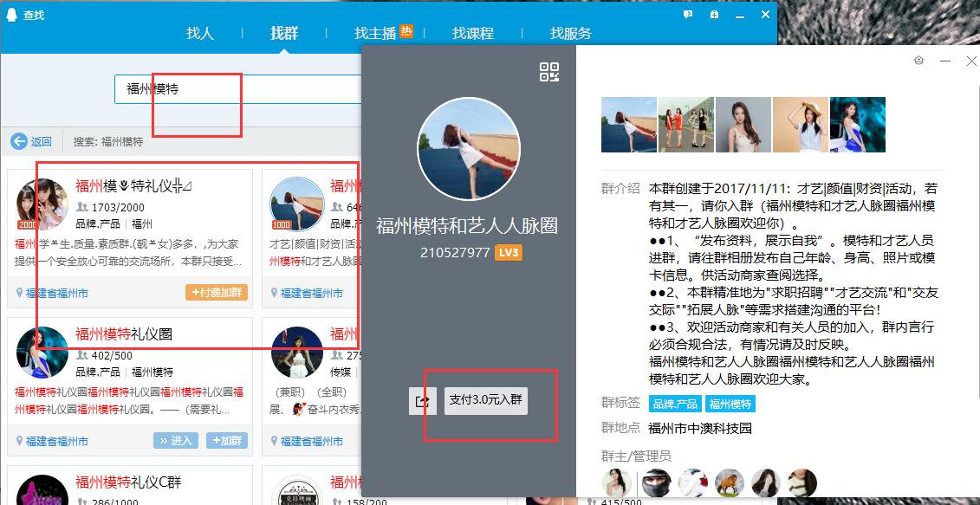Click the share group icon
Screen dimensions: 980x505
[x=422, y=401]
